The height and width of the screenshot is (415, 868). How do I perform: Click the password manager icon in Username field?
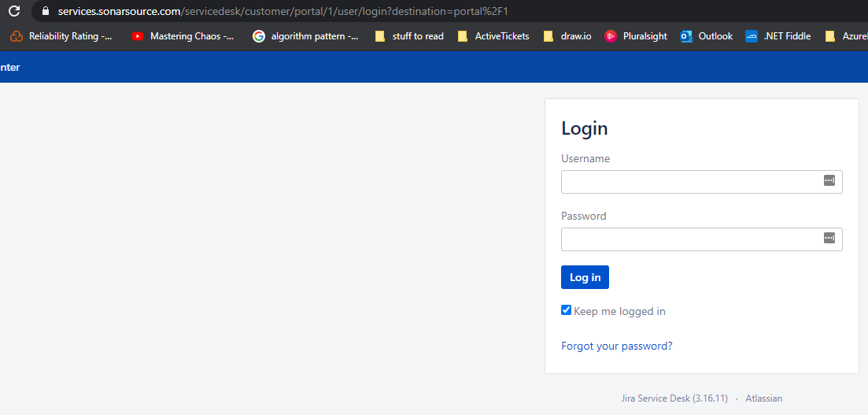click(x=829, y=180)
